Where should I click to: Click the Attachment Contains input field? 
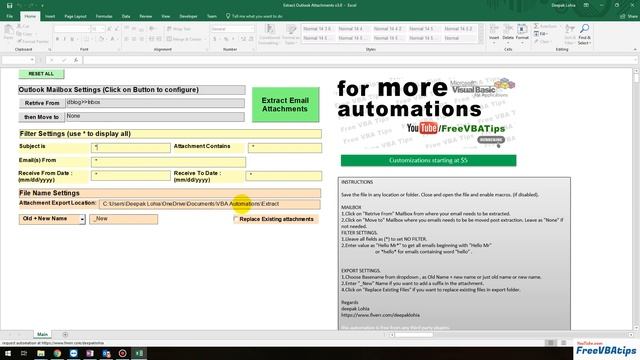click(x=285, y=147)
